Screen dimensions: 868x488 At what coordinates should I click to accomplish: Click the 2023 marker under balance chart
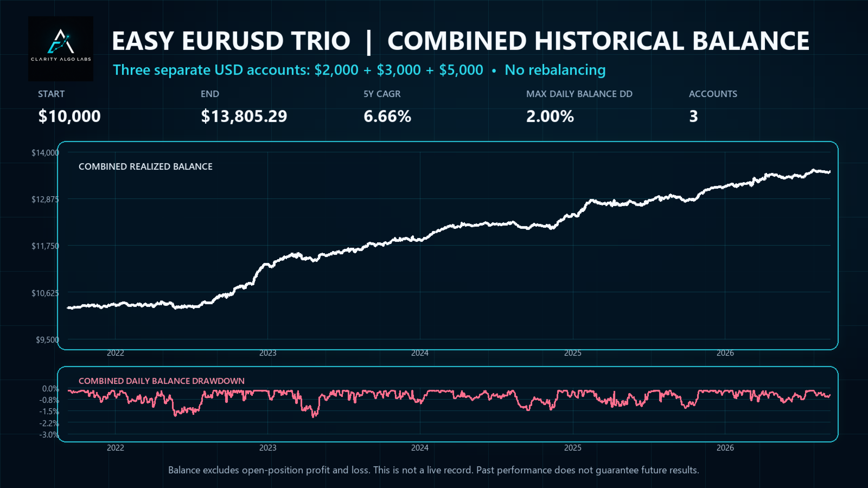pos(267,353)
